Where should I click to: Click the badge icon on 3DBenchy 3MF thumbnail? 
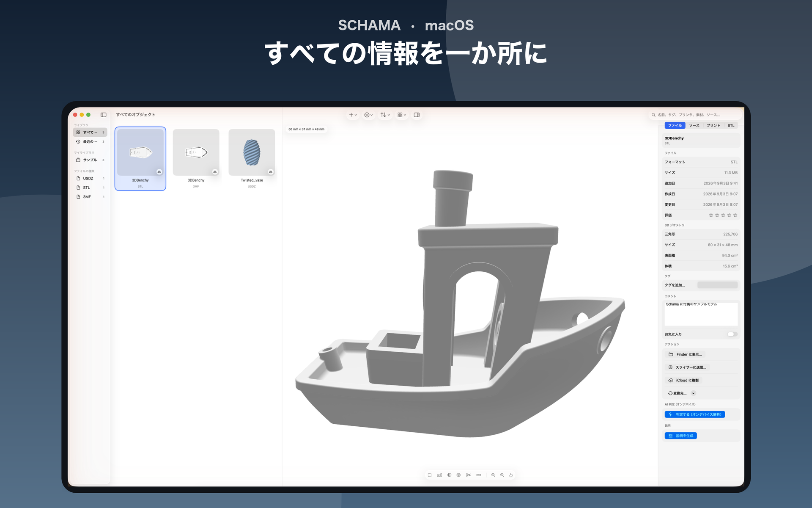click(215, 172)
